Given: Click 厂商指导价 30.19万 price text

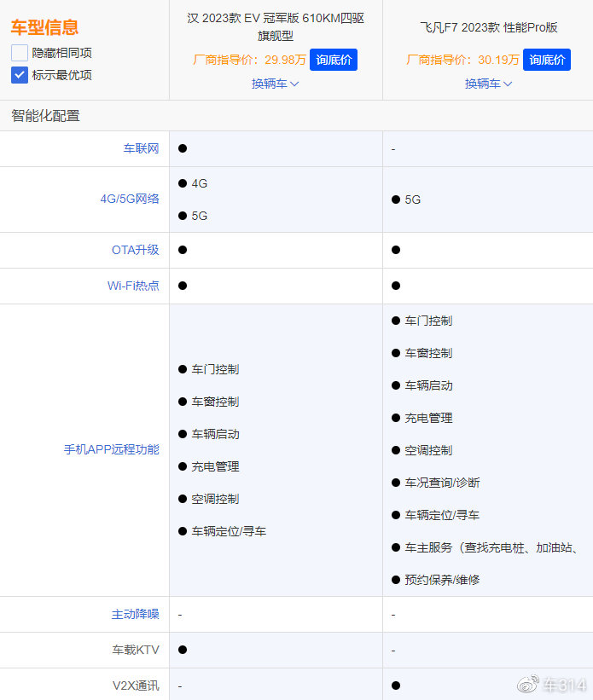Looking at the screenshot, I should coord(462,60).
